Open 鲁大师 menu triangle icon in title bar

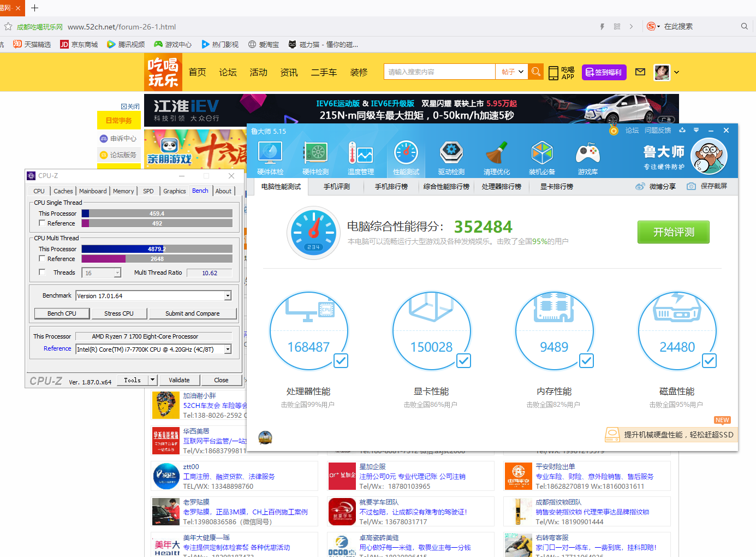click(x=696, y=131)
